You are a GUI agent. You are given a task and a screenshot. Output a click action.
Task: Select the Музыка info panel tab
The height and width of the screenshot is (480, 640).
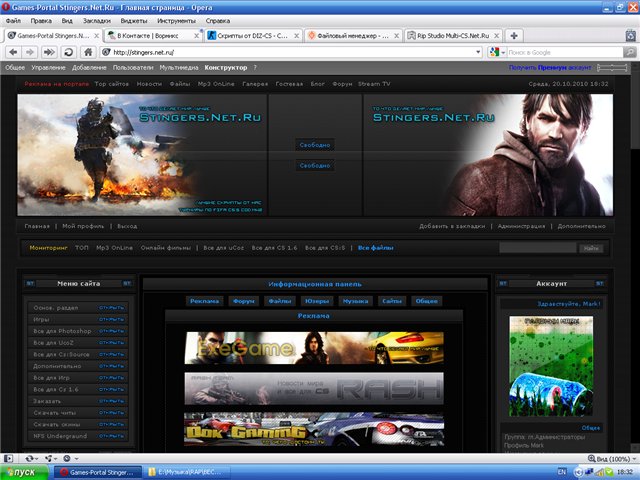pyautogui.click(x=355, y=301)
